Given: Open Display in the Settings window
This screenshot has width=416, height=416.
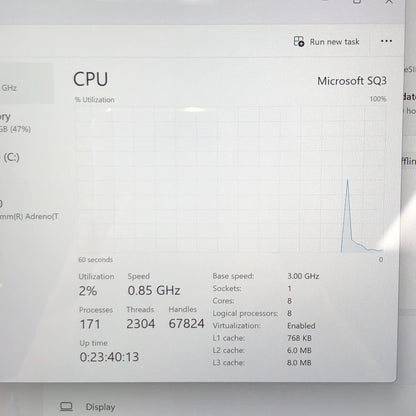Looking at the screenshot, I should [100, 407].
